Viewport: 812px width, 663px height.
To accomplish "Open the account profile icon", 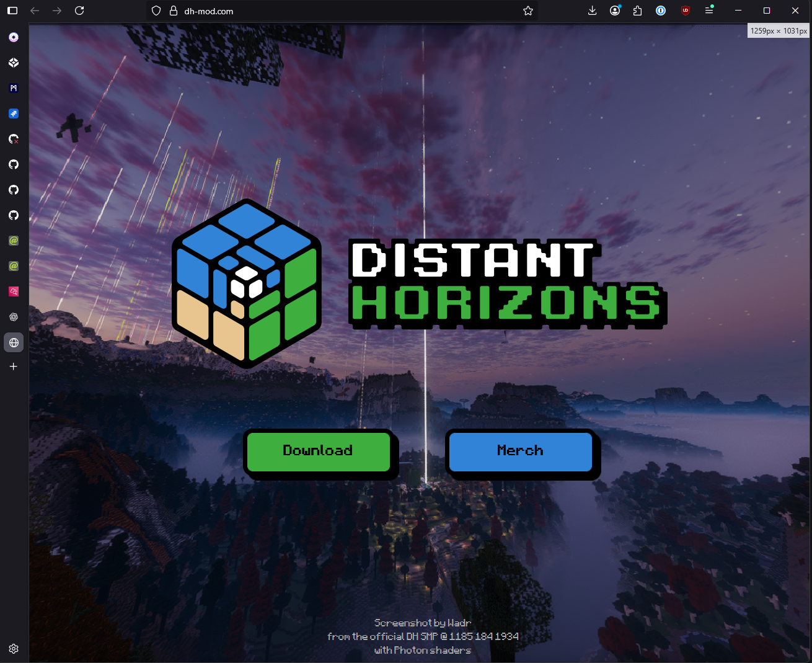I will tap(615, 11).
